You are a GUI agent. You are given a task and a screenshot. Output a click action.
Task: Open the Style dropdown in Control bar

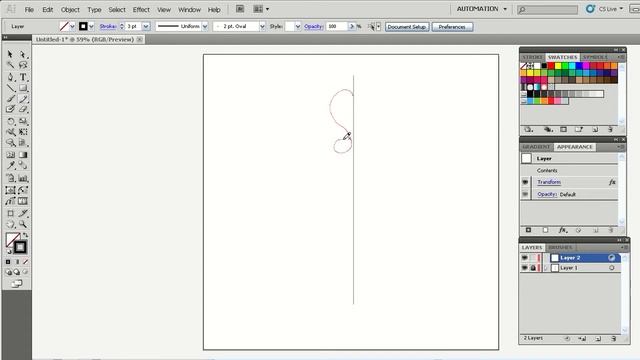click(298, 26)
